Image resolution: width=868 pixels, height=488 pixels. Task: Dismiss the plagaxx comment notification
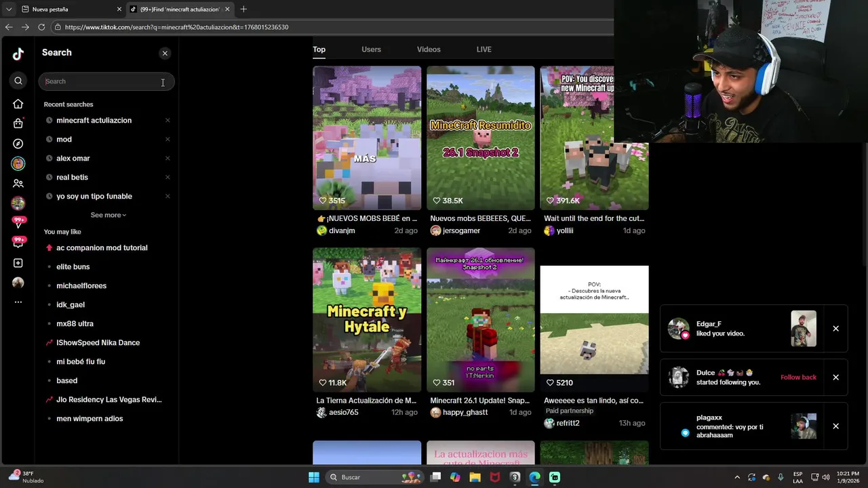coord(835,426)
